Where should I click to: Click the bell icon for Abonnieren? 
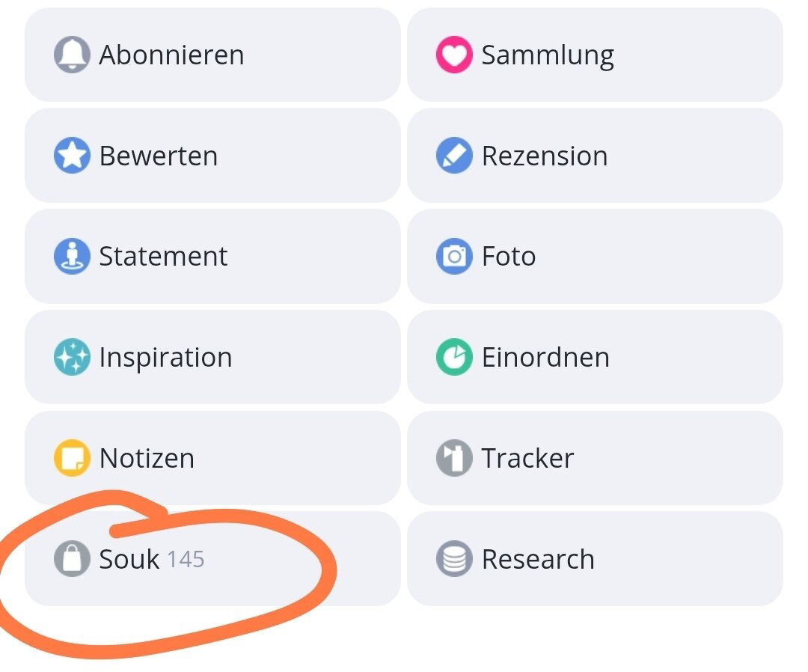pos(72,55)
